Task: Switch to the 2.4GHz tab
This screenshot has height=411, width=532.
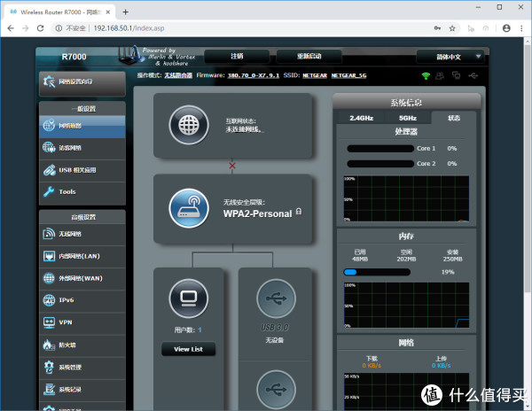Action: click(362, 119)
